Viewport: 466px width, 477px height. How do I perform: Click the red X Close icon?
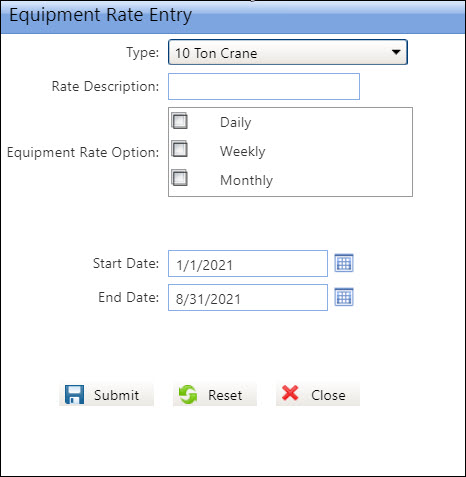tap(290, 393)
